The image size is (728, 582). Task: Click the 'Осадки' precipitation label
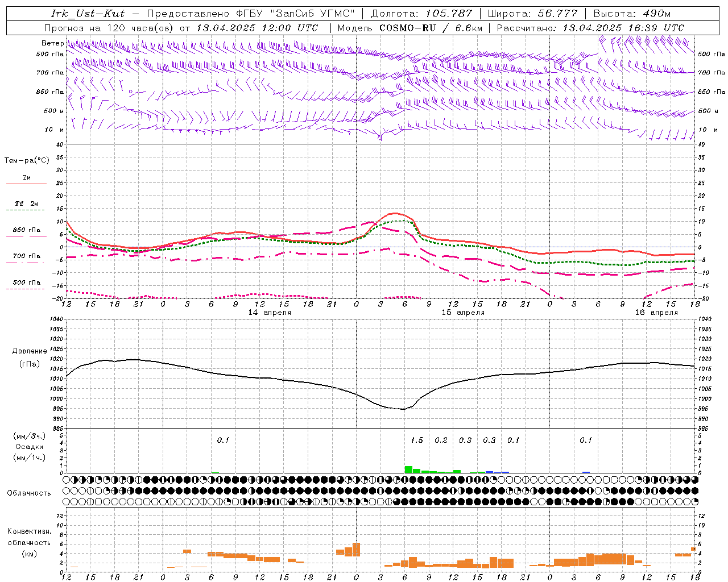(30, 447)
